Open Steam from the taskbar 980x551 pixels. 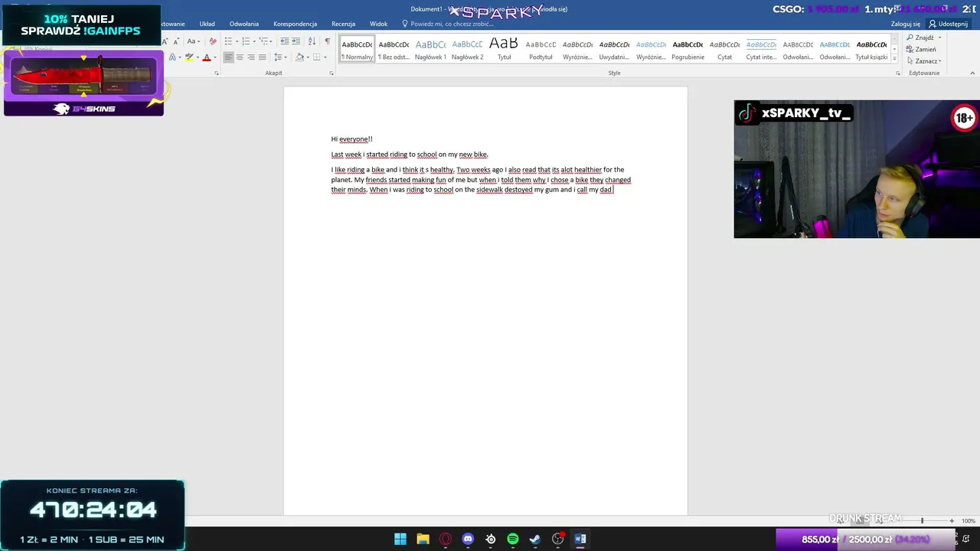click(x=535, y=539)
